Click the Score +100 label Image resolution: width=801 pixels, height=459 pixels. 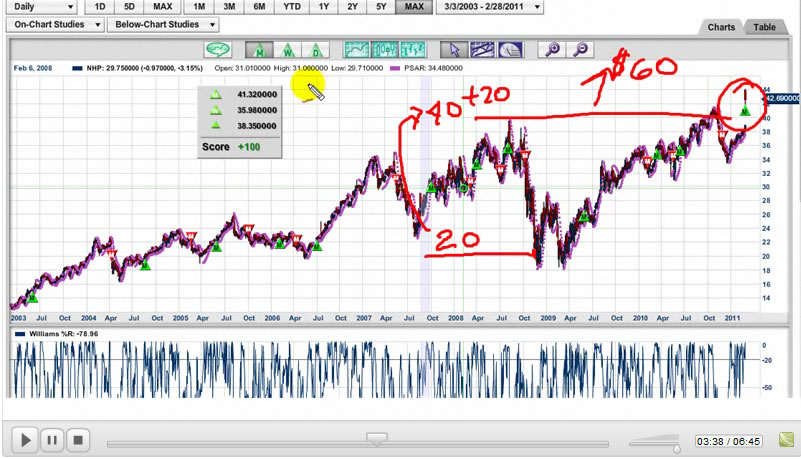231,147
